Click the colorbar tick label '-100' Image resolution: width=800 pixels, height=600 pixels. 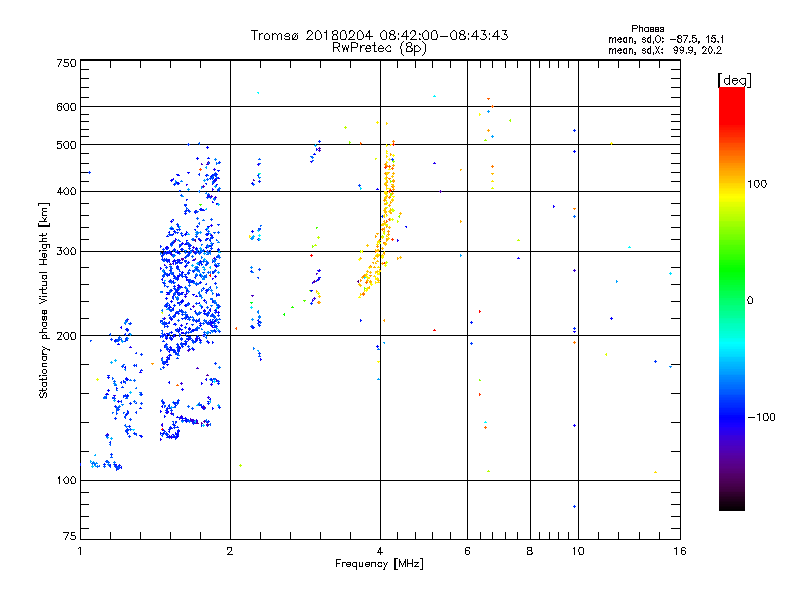(x=761, y=417)
